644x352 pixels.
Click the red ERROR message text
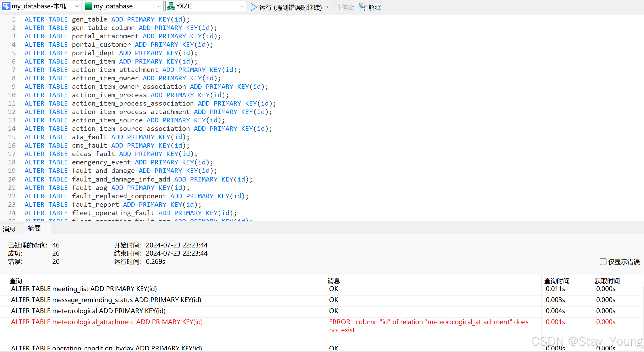click(428, 326)
